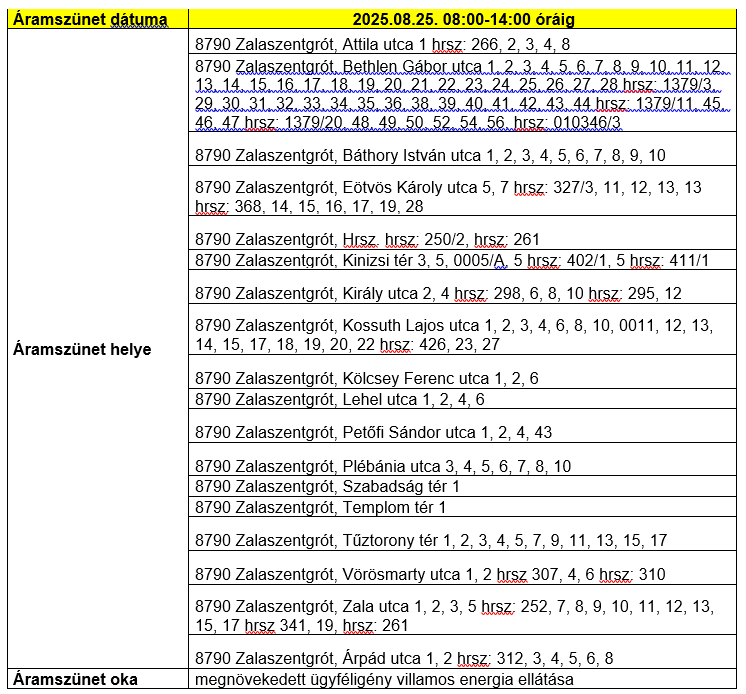Click the Vörösmarty utca address row
Viewport: 746px width, 694px height.
(x=462, y=567)
